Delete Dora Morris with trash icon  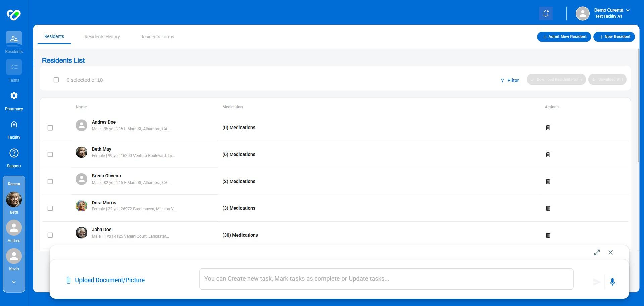coord(548,208)
